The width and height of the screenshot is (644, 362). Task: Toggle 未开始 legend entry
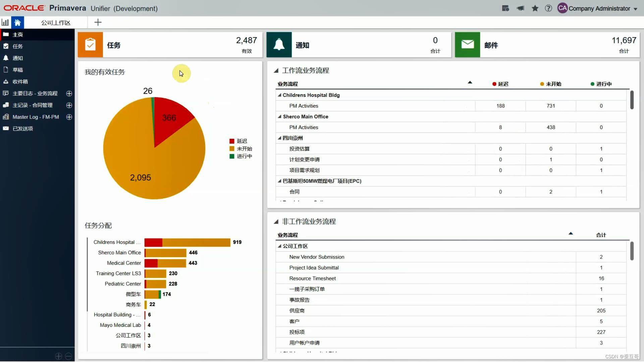pyautogui.click(x=240, y=148)
